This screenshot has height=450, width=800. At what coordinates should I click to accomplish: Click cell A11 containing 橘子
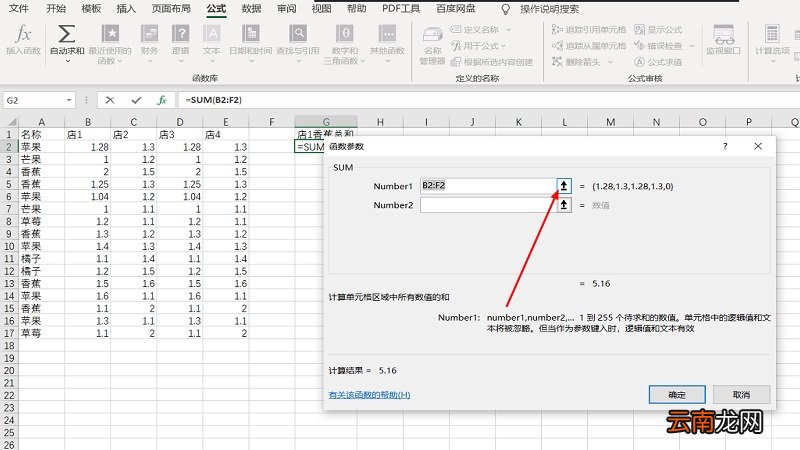41,259
